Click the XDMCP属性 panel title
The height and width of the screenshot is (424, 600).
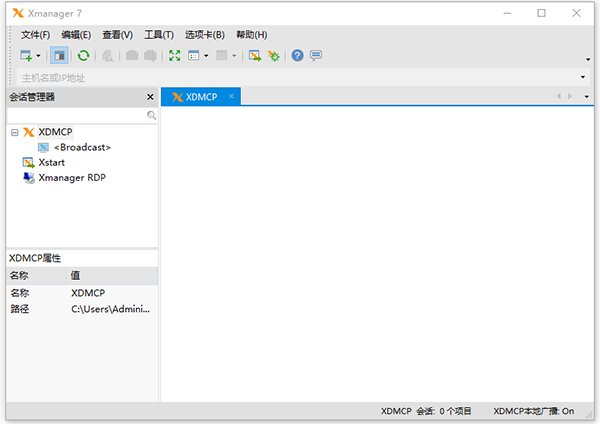pyautogui.click(x=35, y=258)
